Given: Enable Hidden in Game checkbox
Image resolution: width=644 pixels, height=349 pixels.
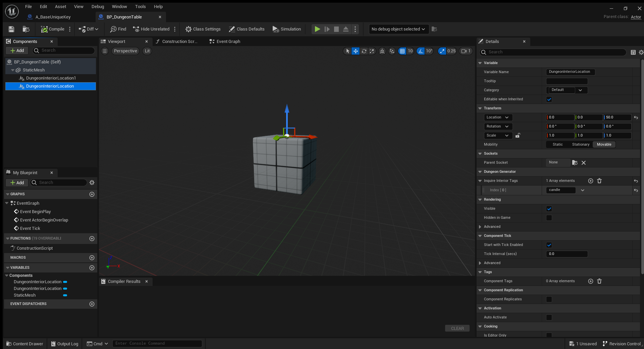Looking at the screenshot, I should click(549, 218).
